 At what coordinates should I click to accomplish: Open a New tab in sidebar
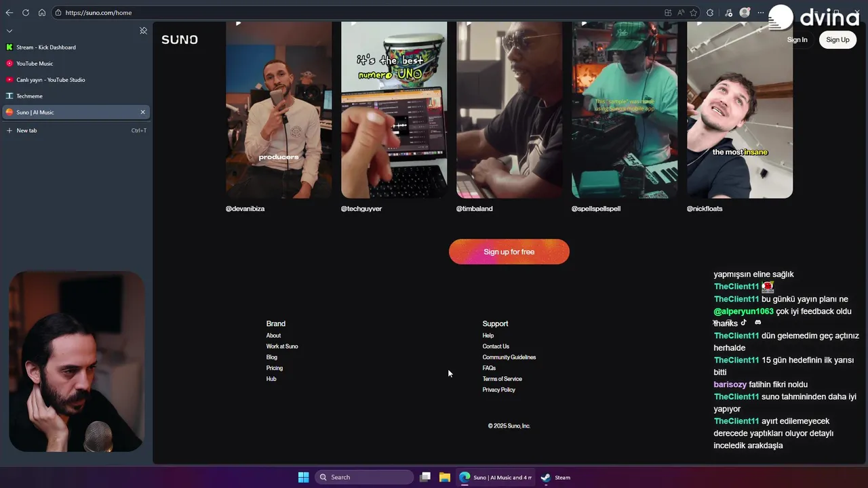click(x=75, y=130)
